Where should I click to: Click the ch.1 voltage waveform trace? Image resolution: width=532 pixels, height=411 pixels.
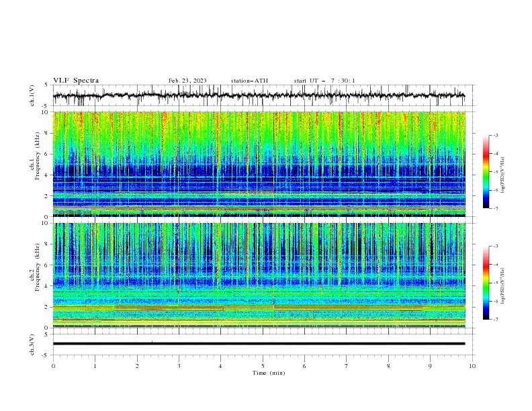pyautogui.click(x=259, y=95)
